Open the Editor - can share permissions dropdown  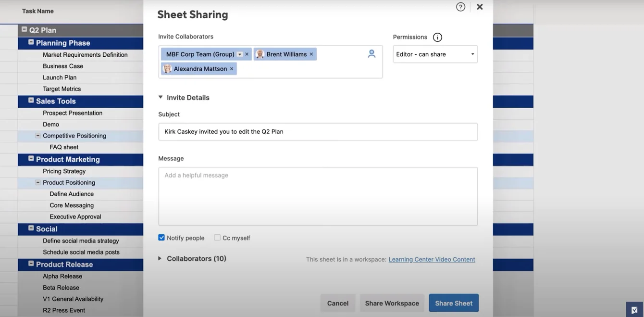pos(435,54)
